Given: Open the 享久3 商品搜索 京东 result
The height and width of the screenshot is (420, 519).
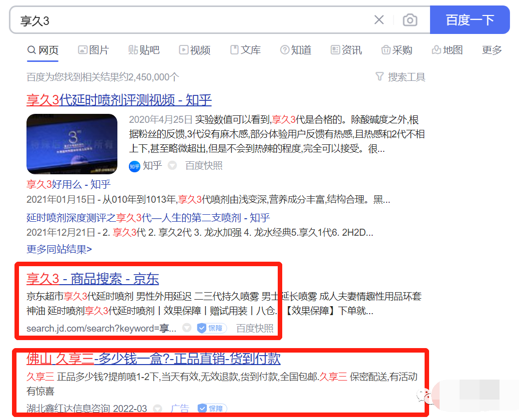Looking at the screenshot, I should (93, 279).
